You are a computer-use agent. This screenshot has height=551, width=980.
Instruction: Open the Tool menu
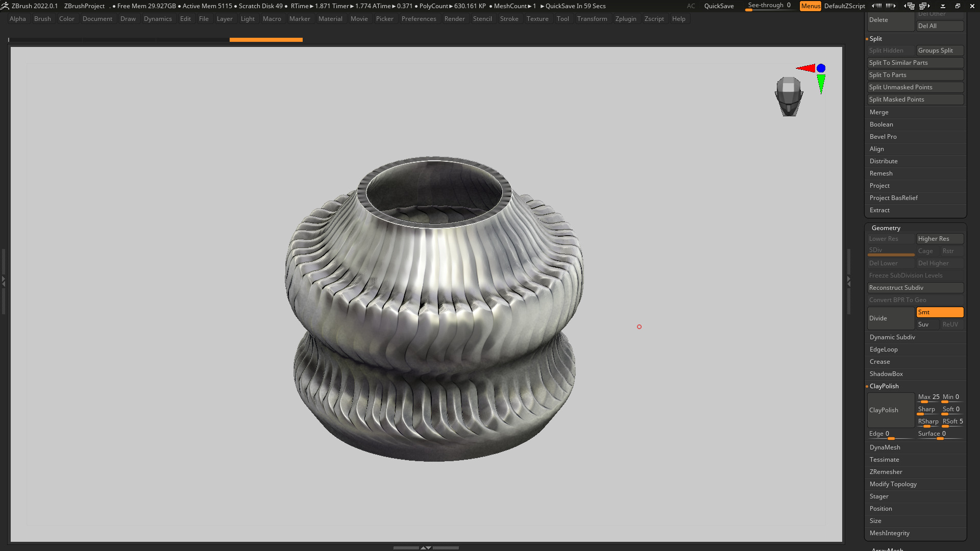(562, 19)
